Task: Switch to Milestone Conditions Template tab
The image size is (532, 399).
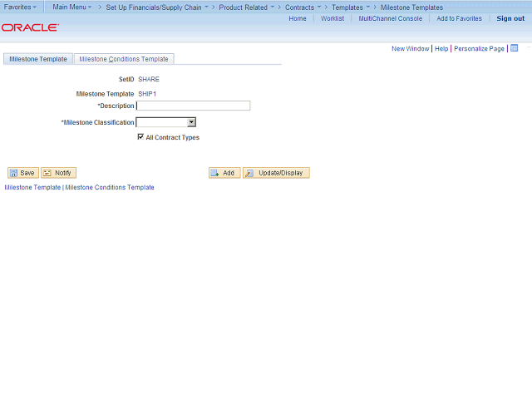Action: (x=124, y=59)
